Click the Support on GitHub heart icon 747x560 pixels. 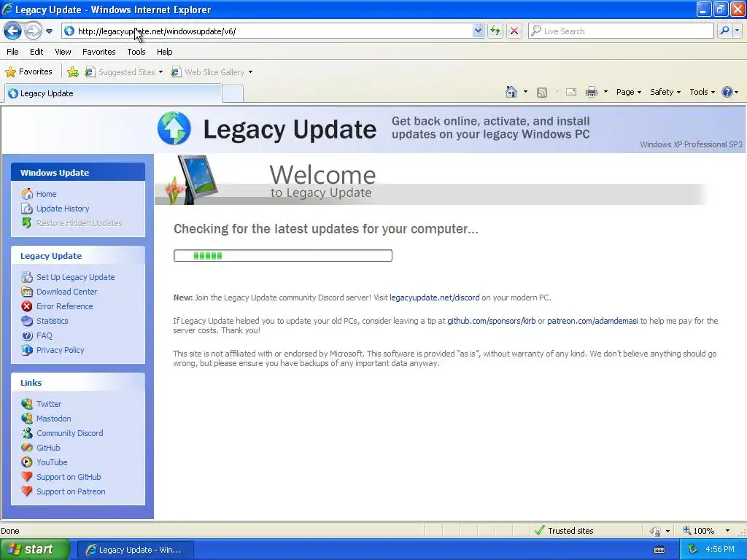tap(27, 477)
